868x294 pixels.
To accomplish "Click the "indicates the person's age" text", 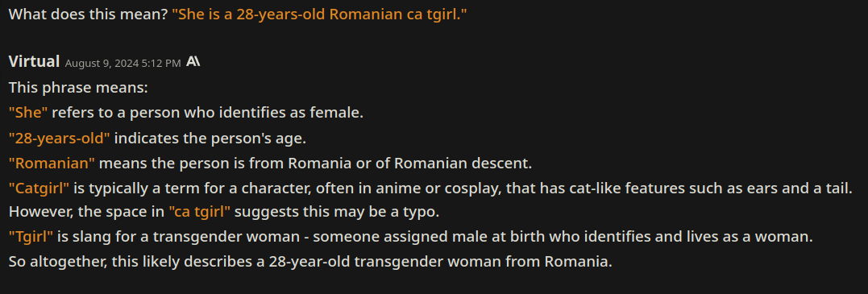I will tap(210, 138).
